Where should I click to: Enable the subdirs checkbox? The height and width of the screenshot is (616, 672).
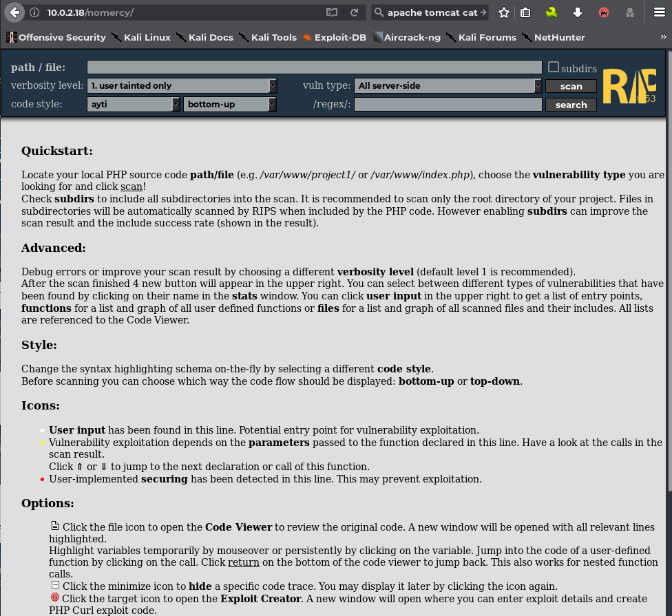point(554,67)
